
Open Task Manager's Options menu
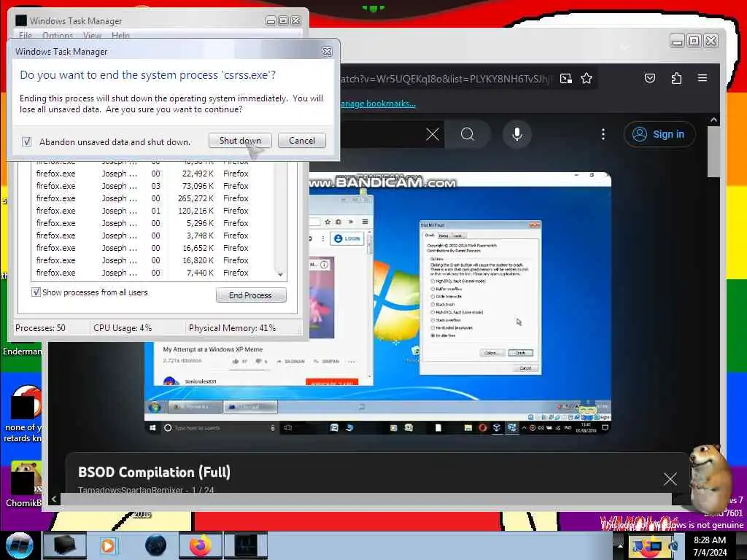[58, 35]
